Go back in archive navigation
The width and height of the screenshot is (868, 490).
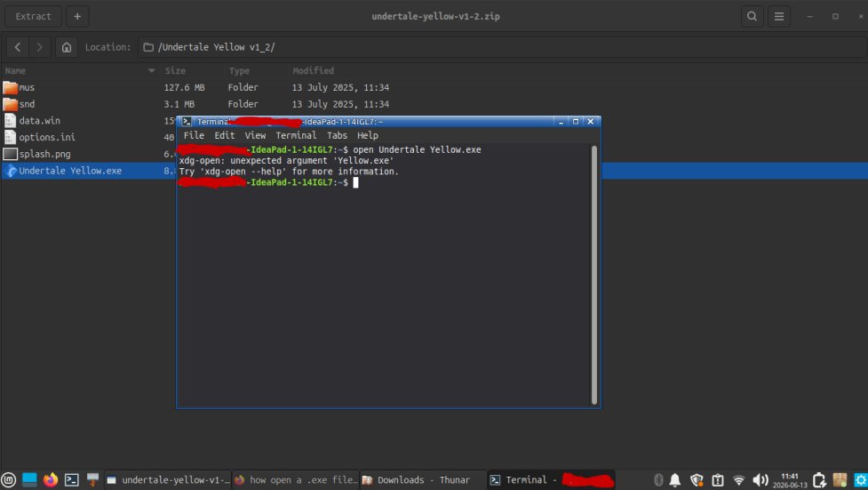pos(18,47)
